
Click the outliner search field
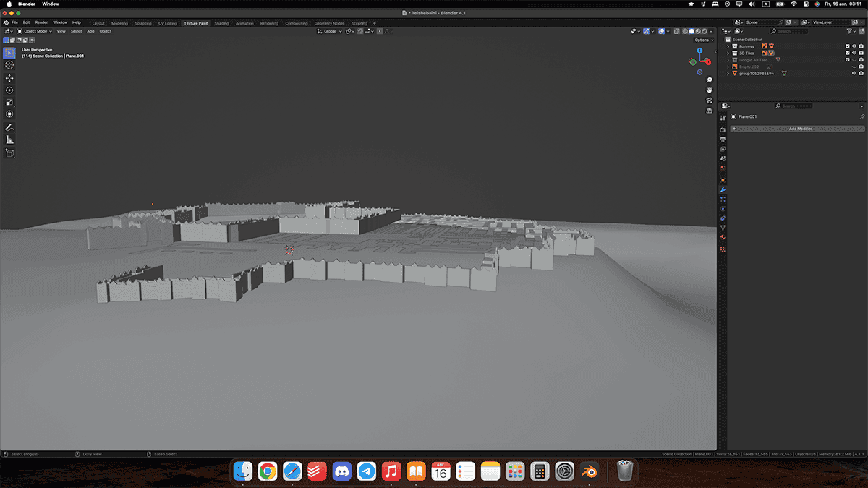pyautogui.click(x=792, y=31)
